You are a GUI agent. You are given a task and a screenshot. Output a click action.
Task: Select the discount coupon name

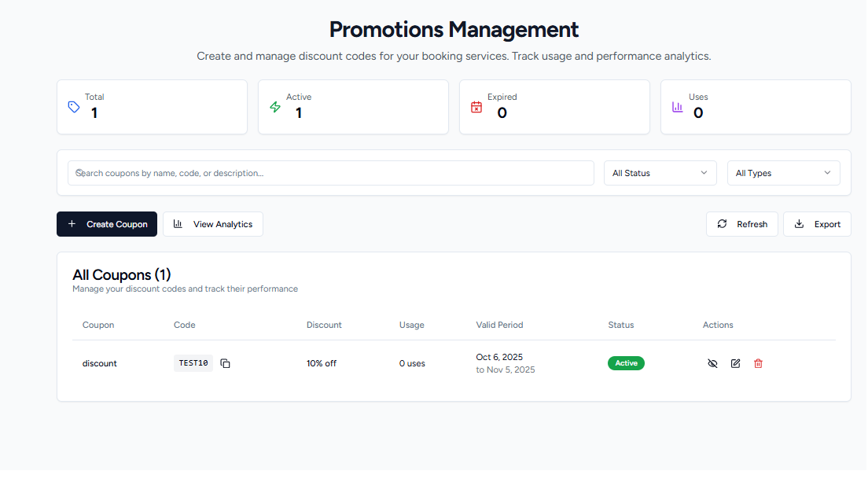point(100,363)
